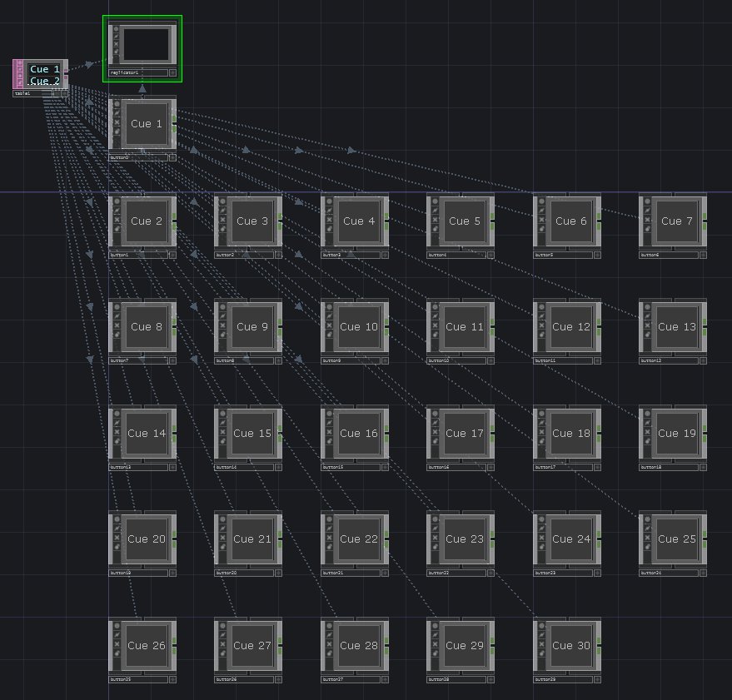732x700 pixels.
Task: Toggle the plus viewer flag beside button12 label
Action: 703,360
